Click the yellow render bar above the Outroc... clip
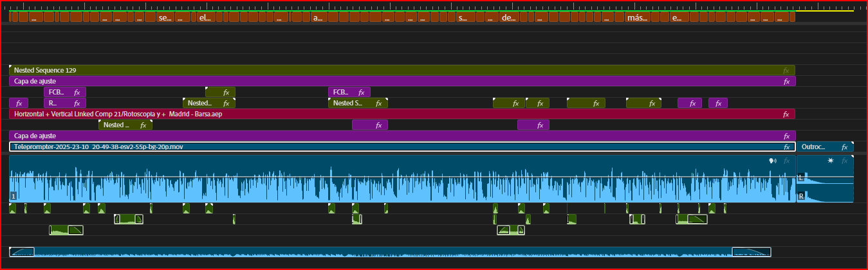Image resolution: width=868 pixels, height=270 pixels. [826, 11]
